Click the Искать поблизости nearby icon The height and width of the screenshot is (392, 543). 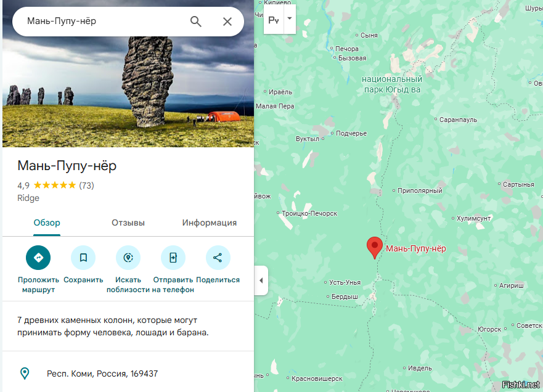click(x=128, y=258)
